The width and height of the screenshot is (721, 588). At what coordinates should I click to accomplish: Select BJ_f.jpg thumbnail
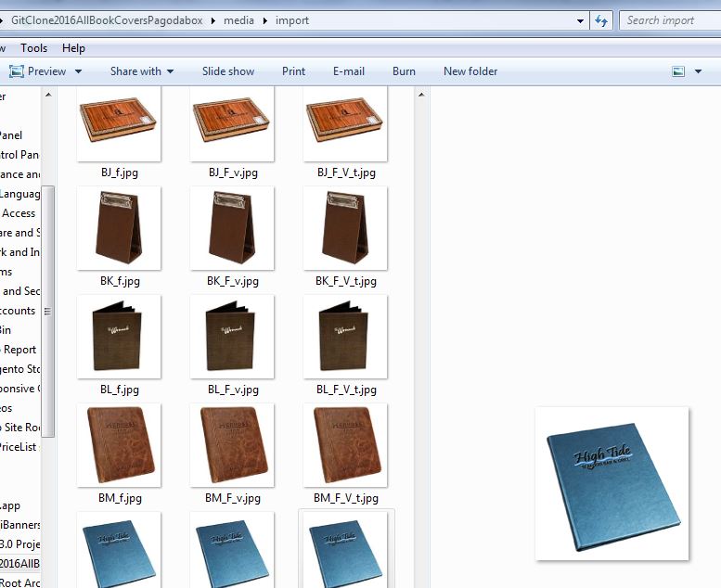point(119,123)
